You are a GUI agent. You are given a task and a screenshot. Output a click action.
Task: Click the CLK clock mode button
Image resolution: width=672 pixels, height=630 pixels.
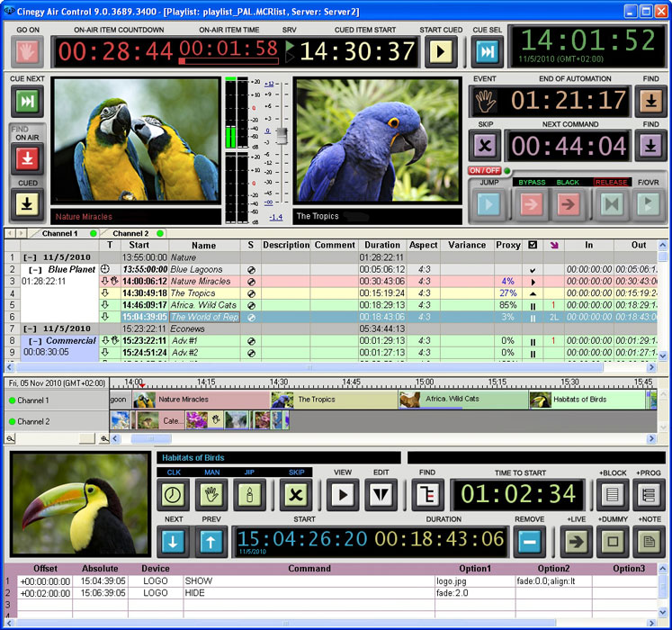pyautogui.click(x=173, y=494)
